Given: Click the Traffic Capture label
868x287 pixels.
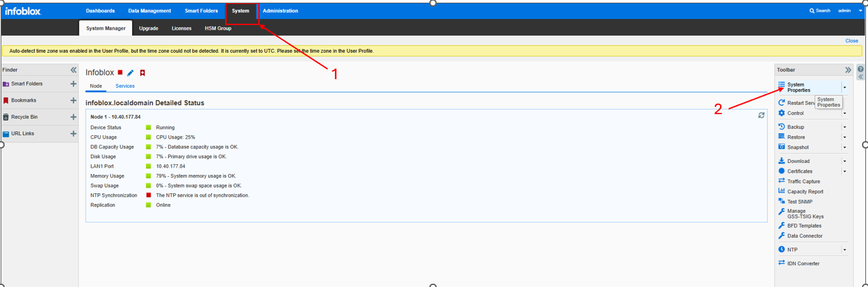Looking at the screenshot, I should [804, 181].
